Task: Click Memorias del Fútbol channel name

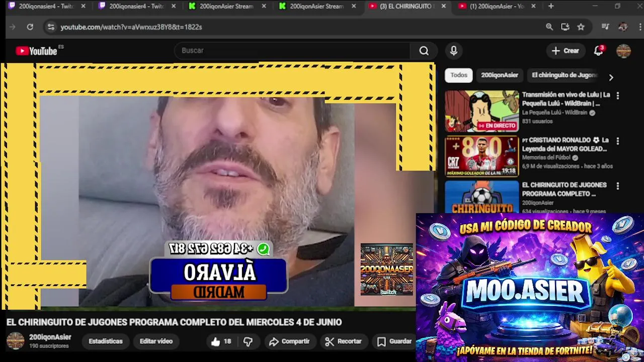Action: pos(546,157)
